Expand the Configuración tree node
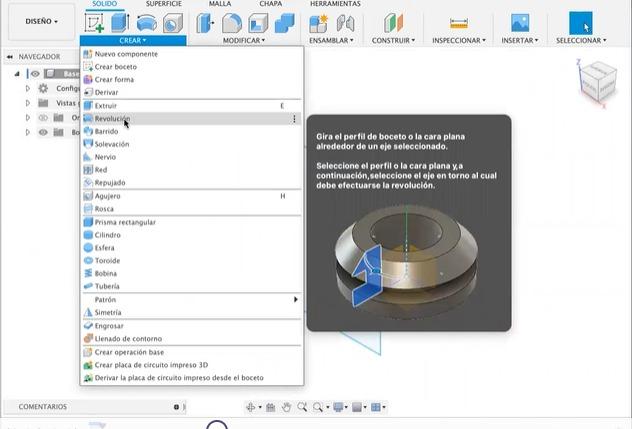 click(28, 88)
